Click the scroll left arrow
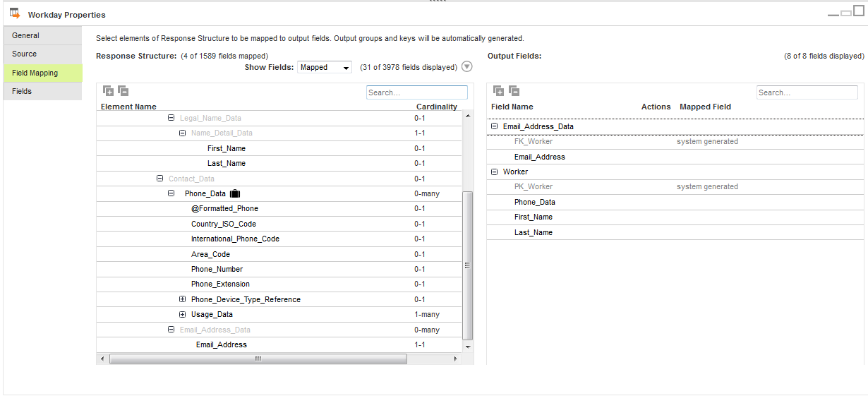 coord(102,359)
